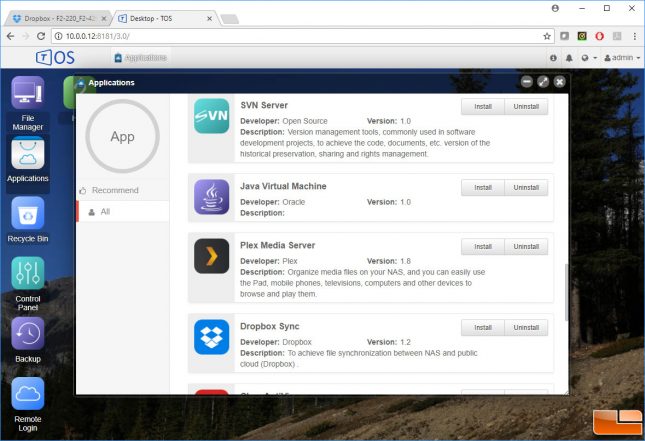Install Java Virtual Machine
645x441 pixels.
pos(483,188)
